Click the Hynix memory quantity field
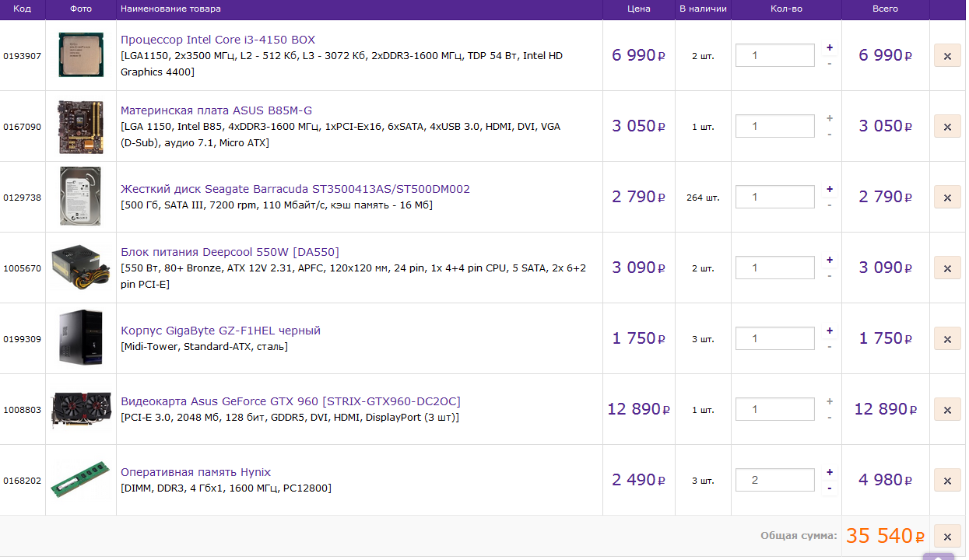The image size is (969, 560). (x=774, y=480)
